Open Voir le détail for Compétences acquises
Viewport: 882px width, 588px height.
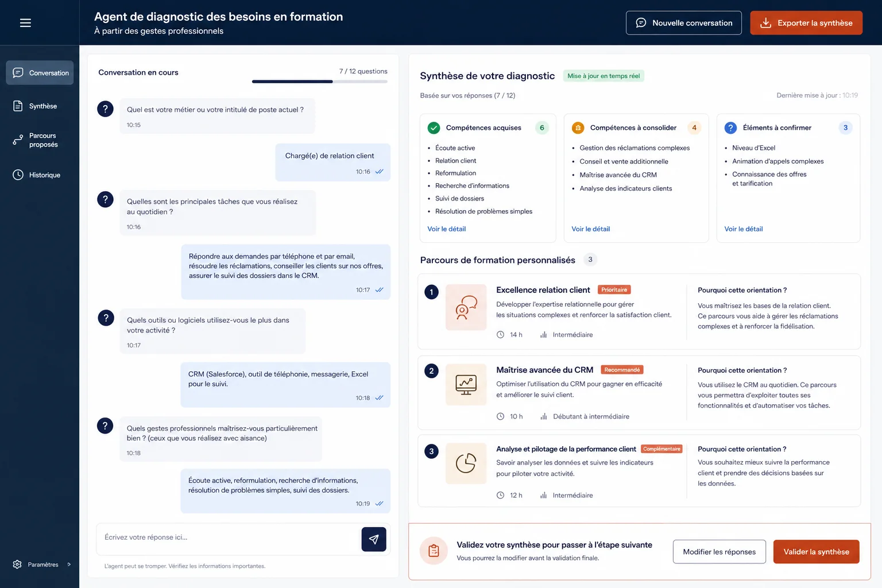[x=447, y=229]
